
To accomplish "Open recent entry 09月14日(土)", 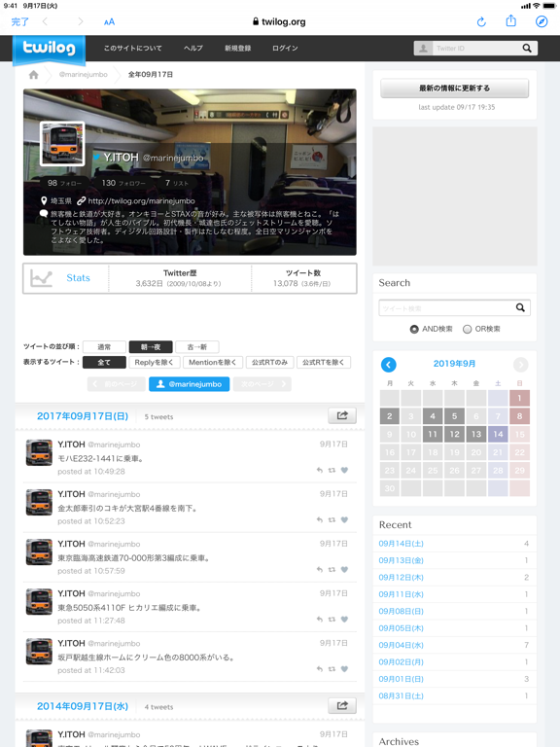I will (401, 543).
